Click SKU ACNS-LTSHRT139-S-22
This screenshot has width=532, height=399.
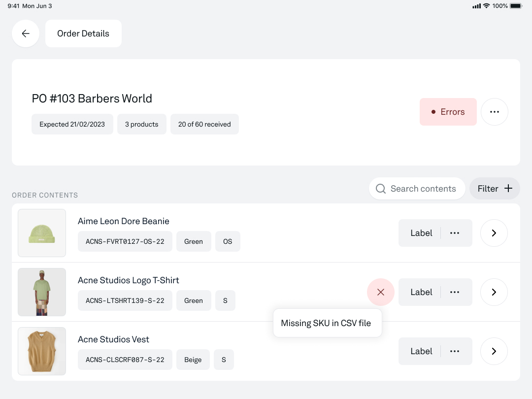tap(125, 300)
